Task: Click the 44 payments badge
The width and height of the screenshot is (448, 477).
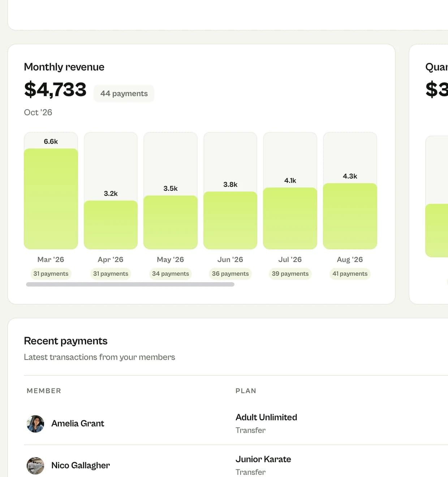Action: click(124, 94)
